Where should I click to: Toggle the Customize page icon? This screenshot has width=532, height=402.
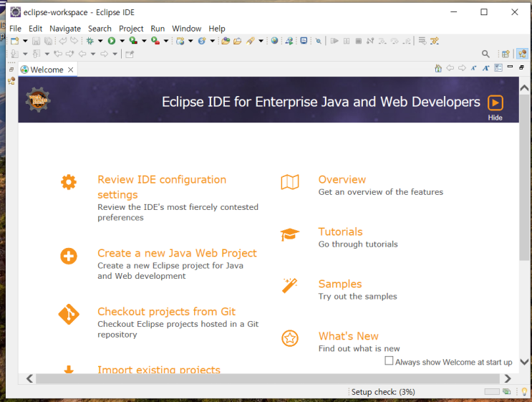[498, 68]
